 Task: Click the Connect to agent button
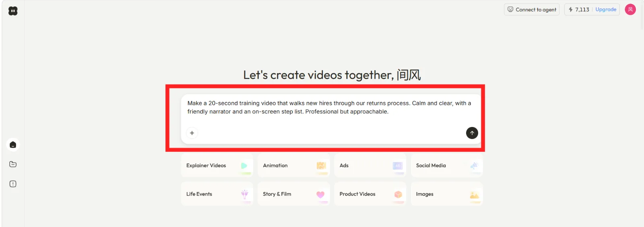click(532, 10)
